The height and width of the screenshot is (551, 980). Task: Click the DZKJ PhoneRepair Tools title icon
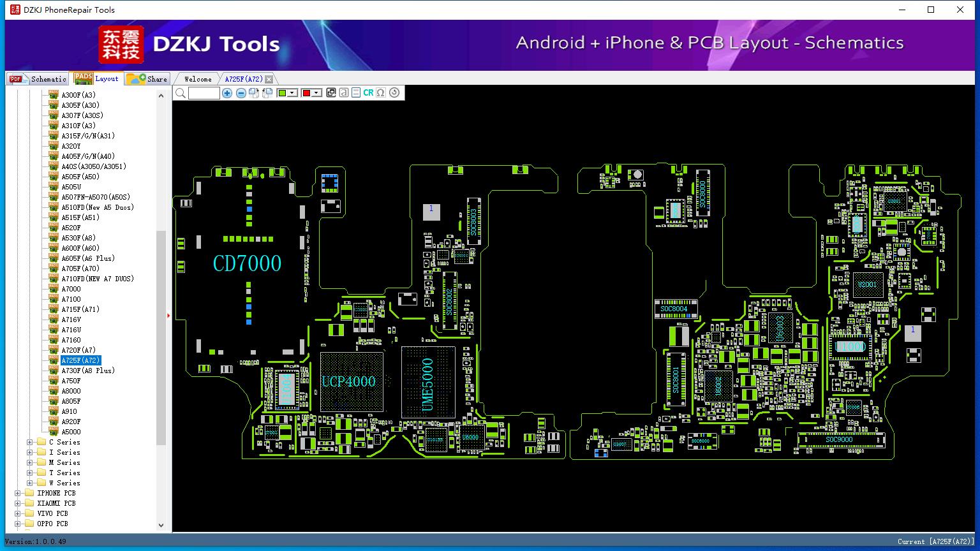coord(15,10)
